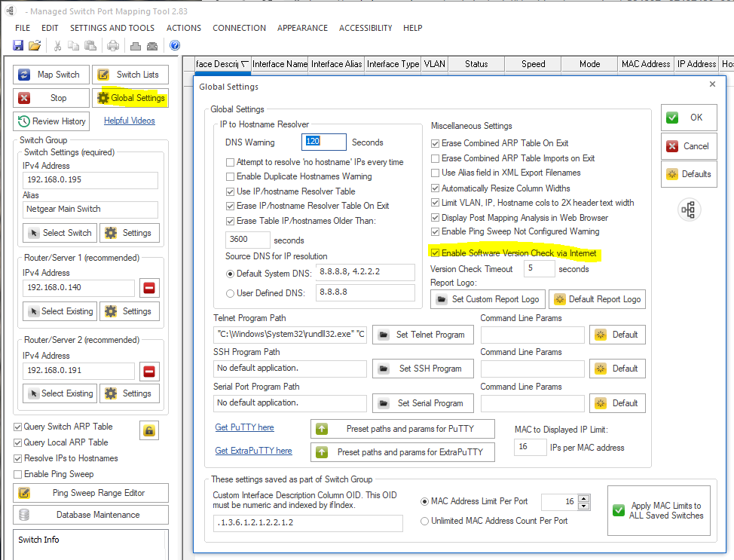Open the ACCESSIBILITY menu
This screenshot has width=734, height=560.
tap(365, 28)
